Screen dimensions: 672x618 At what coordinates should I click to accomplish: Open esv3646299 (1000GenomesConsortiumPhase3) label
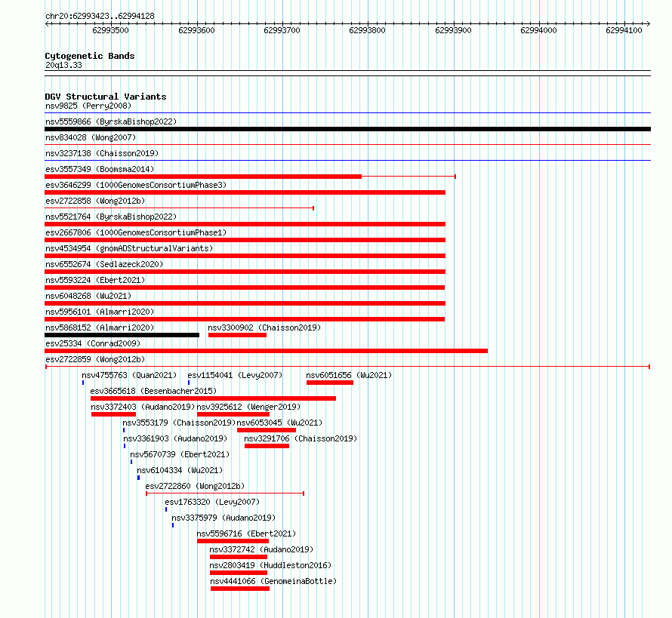point(136,185)
